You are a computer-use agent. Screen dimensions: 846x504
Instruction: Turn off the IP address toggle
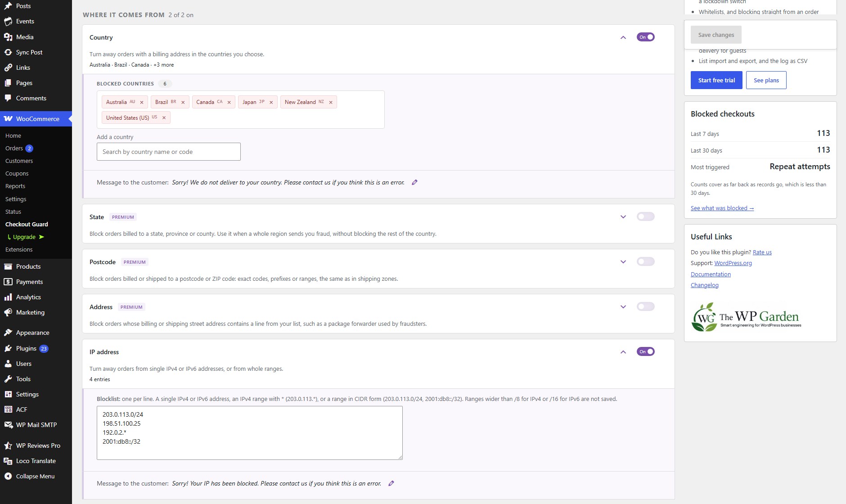click(x=646, y=351)
